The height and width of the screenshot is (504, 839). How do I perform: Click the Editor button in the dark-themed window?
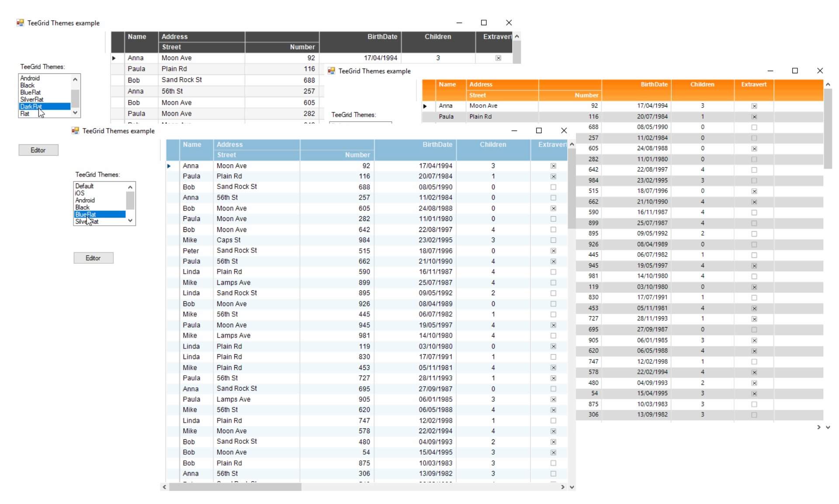coord(38,150)
